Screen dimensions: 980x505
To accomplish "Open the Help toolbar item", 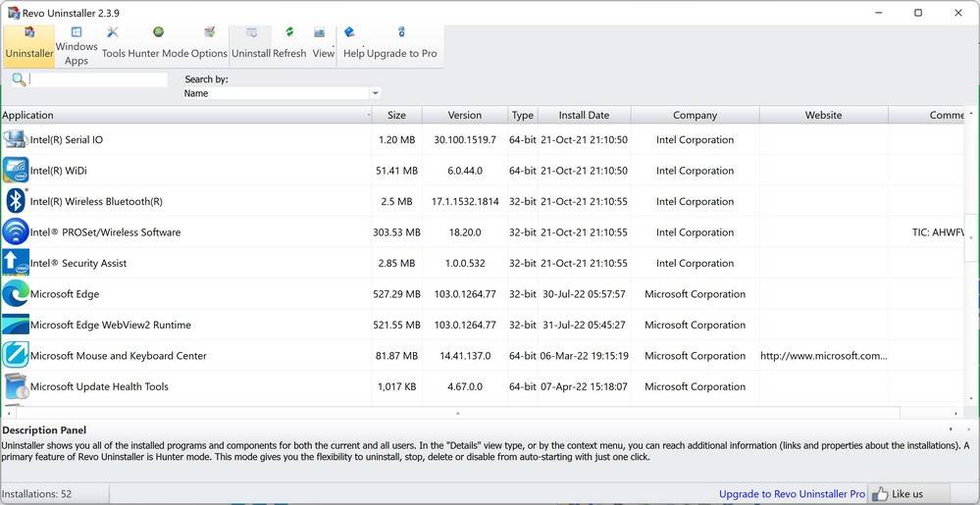I will [353, 44].
